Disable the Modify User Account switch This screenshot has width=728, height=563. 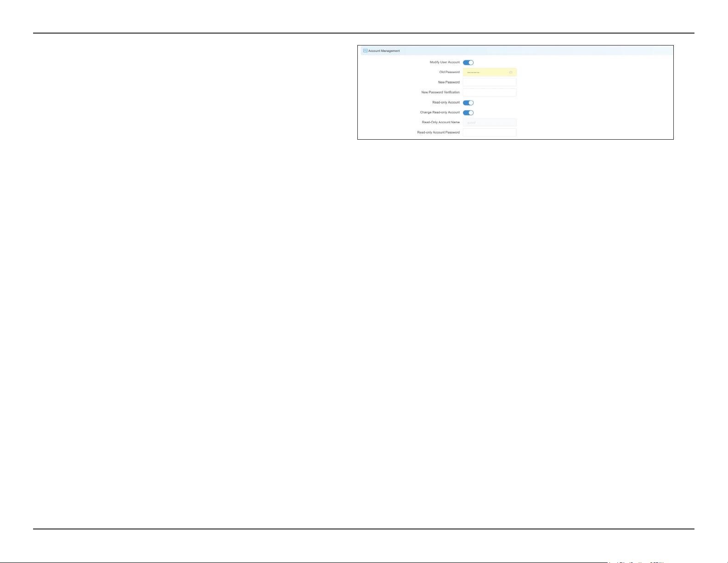point(468,63)
